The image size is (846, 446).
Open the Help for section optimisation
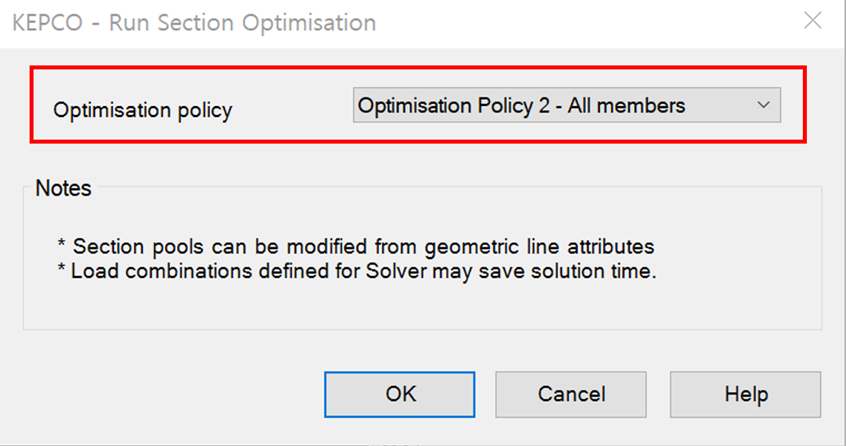745,394
